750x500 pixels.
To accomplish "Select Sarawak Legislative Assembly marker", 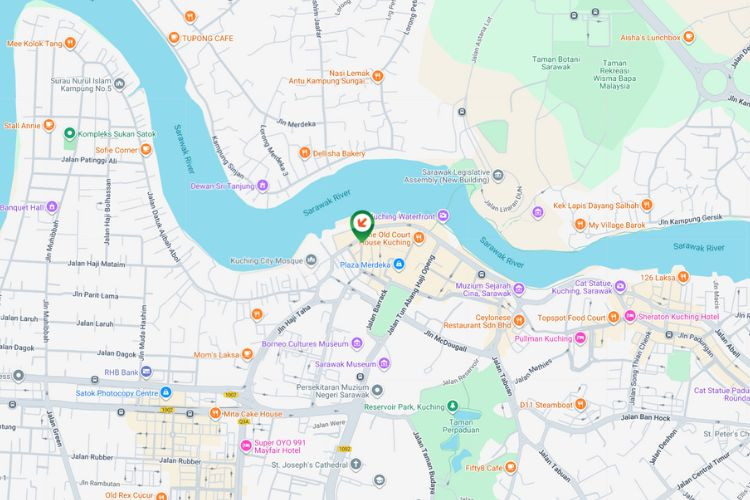I will click(498, 175).
